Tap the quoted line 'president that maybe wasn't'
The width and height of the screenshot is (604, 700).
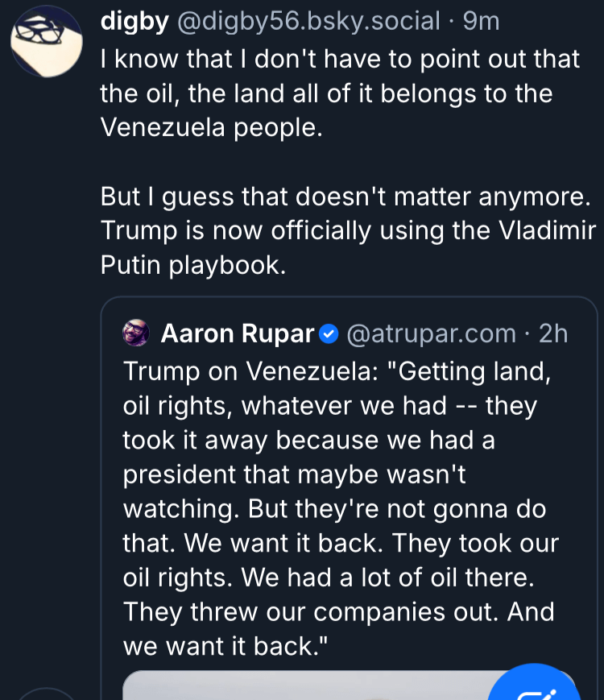click(x=295, y=475)
